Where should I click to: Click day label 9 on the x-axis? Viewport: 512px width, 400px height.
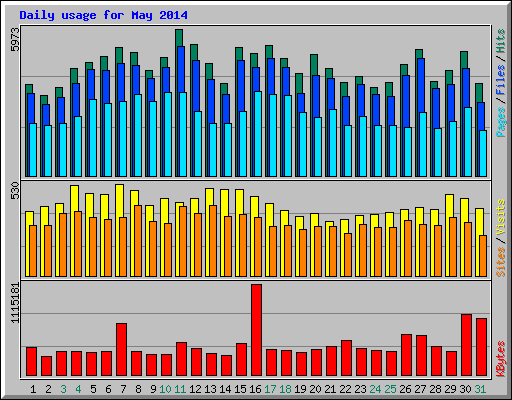point(153,389)
